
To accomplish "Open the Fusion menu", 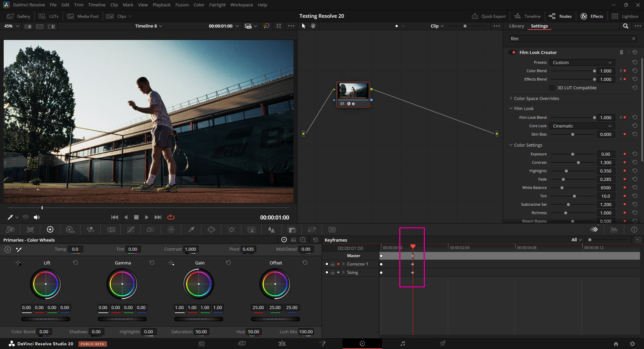I will pos(182,5).
